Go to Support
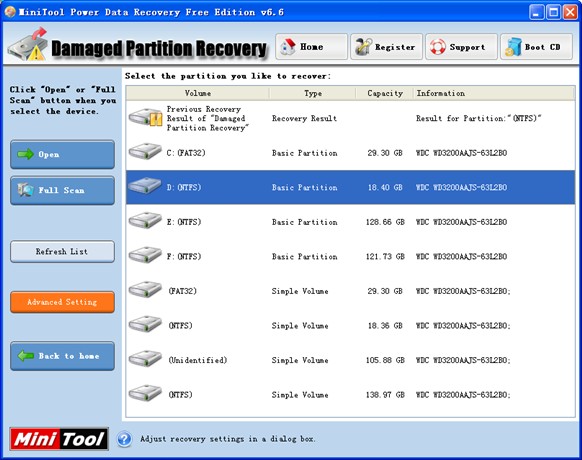Screen dimensions: 582x460 click(461, 47)
